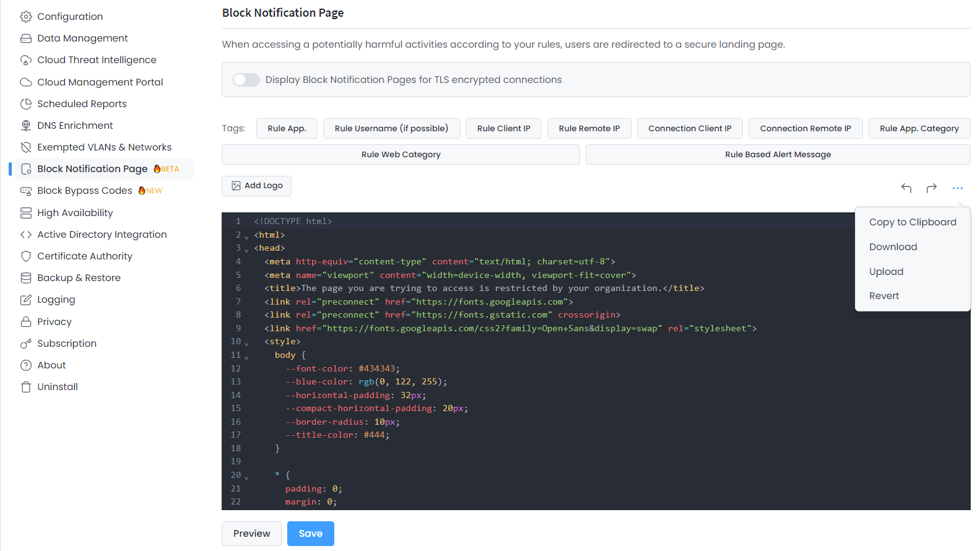Image resolution: width=980 pixels, height=551 pixels.
Task: Fold the asterisk rule on line 20
Action: pos(246,477)
